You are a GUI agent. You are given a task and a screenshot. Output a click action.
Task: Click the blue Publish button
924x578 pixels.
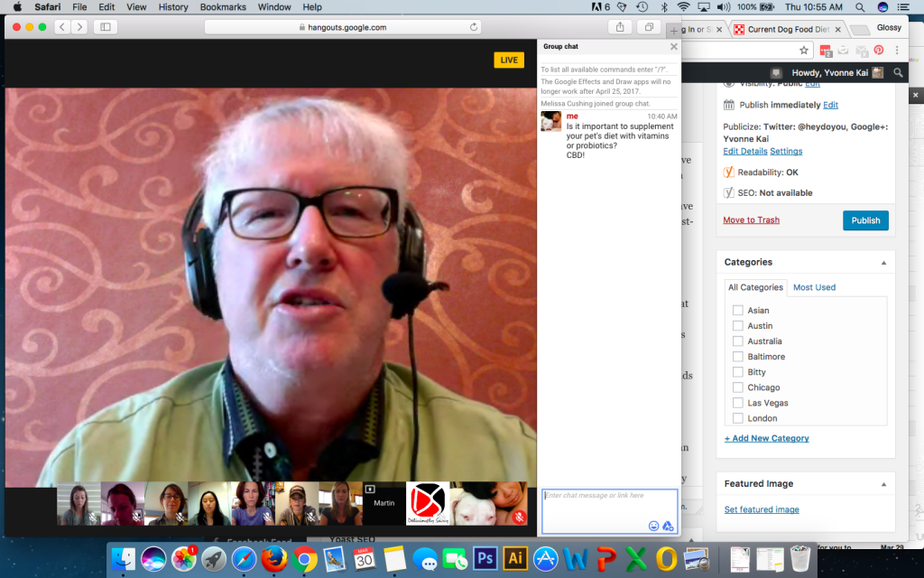click(864, 220)
